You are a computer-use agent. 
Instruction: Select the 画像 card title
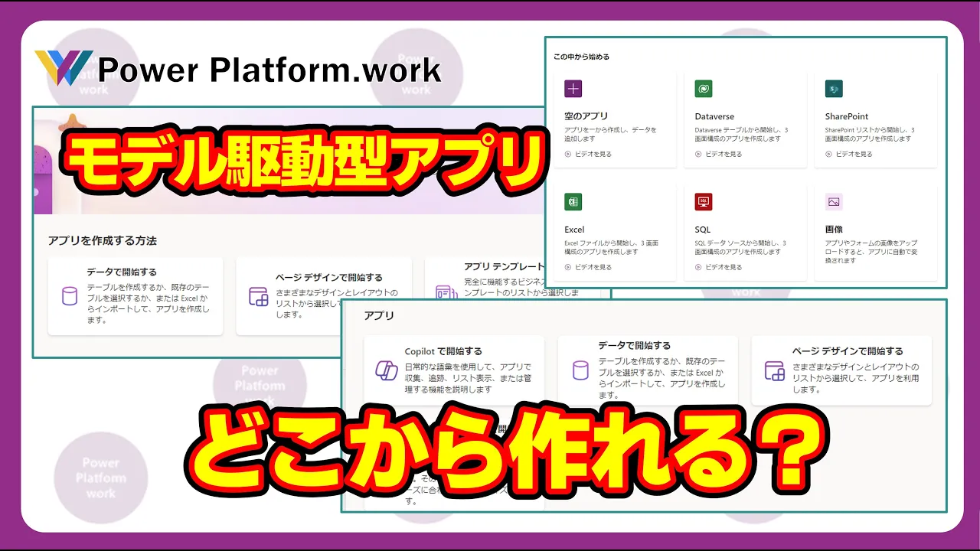tap(835, 229)
